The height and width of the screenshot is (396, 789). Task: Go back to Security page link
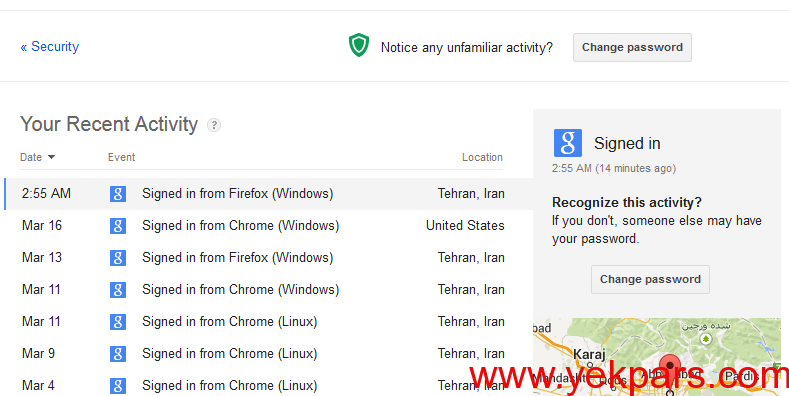click(x=50, y=46)
